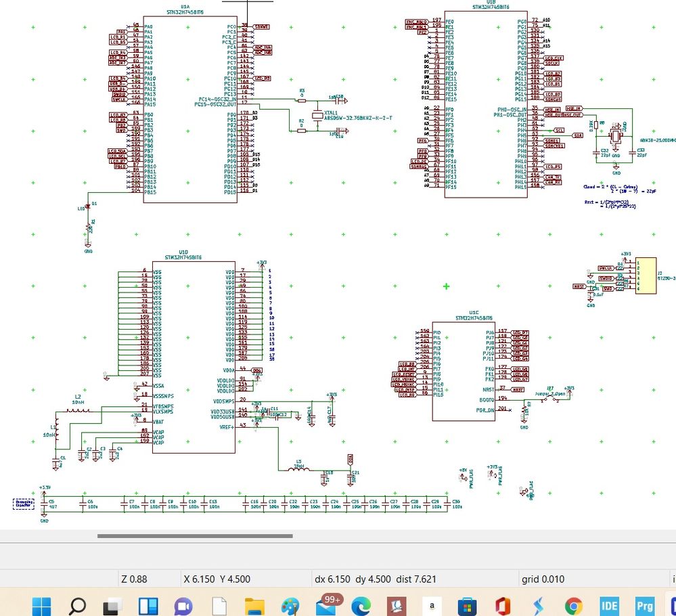Image resolution: width=676 pixels, height=616 pixels.
Task: Click the LCD_DE net label on PF10
Action: [x=419, y=162]
